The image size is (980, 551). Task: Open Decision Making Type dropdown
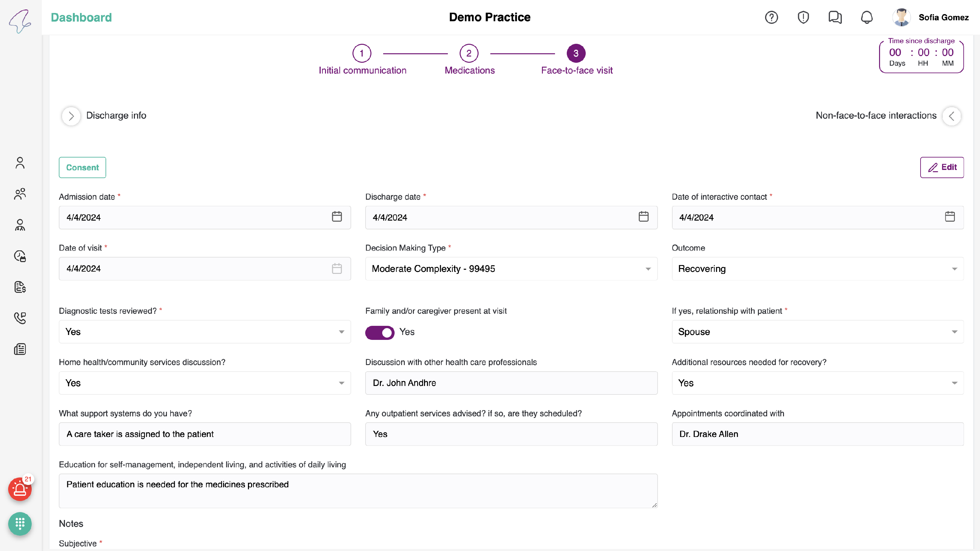[511, 269]
